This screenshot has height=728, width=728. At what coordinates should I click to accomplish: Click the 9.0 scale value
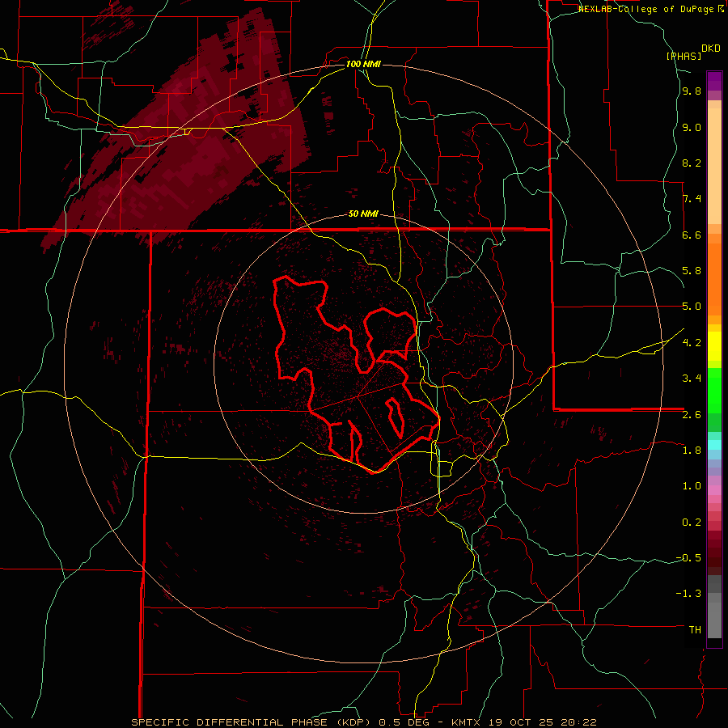point(692,128)
